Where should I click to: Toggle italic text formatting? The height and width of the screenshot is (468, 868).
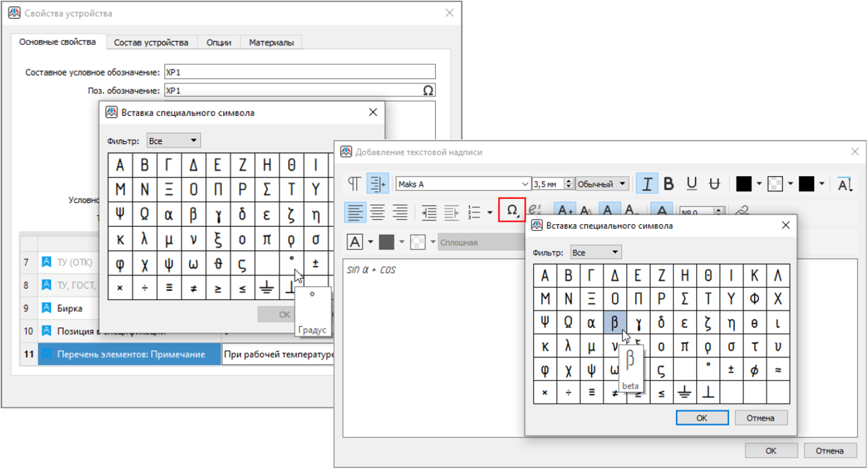(646, 184)
